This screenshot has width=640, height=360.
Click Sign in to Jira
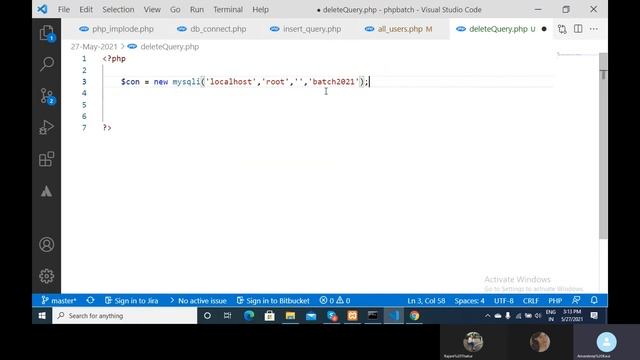[x=131, y=301]
